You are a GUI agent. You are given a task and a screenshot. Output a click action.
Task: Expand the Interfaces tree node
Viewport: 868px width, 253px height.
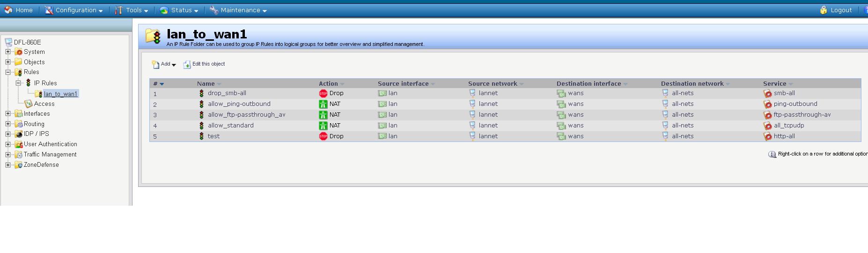[8, 113]
